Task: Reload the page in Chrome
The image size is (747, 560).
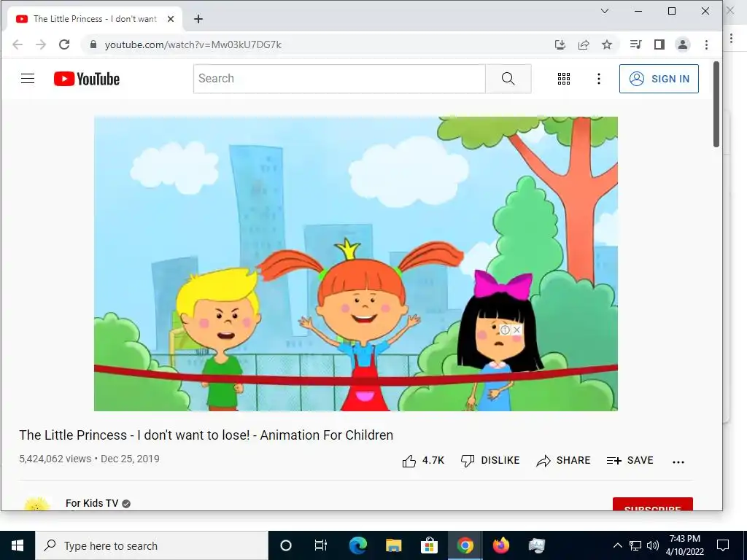Action: [64, 44]
